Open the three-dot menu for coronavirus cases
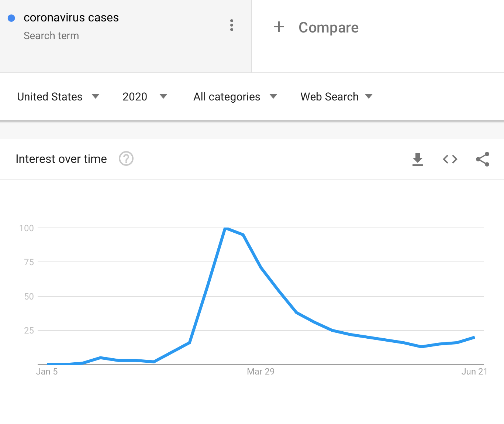Image resolution: width=504 pixels, height=424 pixels. [232, 25]
